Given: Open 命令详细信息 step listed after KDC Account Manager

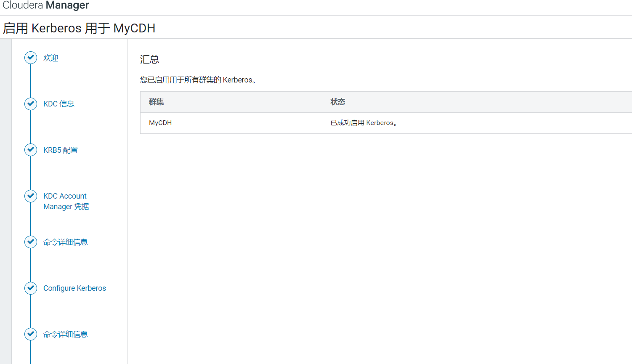Looking at the screenshot, I should pos(66,242).
